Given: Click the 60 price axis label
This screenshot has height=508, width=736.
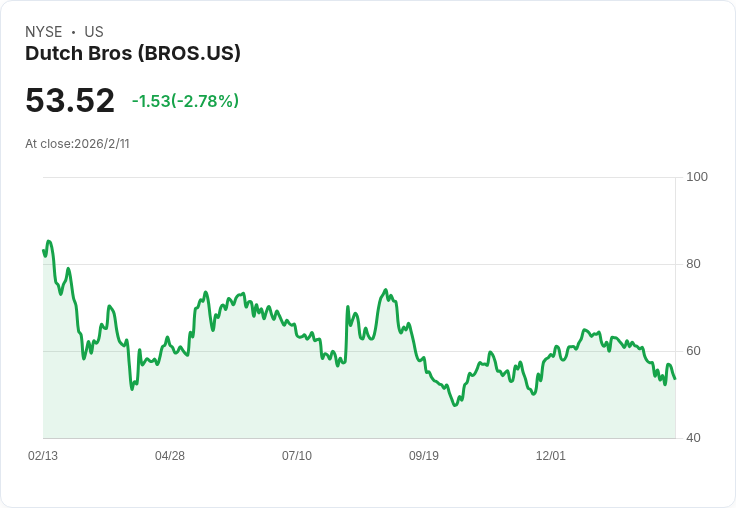Looking at the screenshot, I should coord(693,351).
